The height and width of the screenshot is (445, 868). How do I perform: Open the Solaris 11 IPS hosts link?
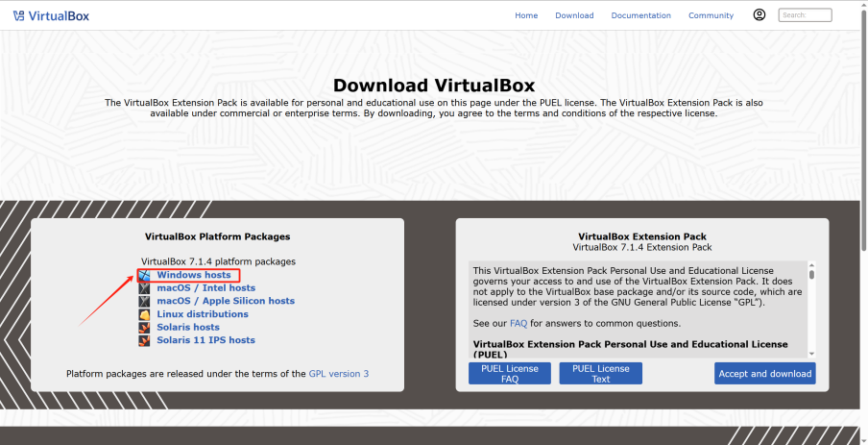tap(205, 340)
